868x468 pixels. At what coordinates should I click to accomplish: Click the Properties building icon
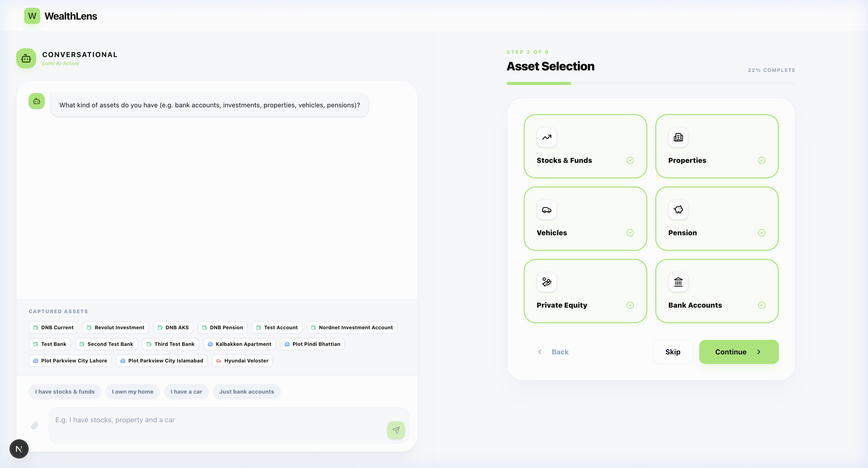(x=678, y=137)
